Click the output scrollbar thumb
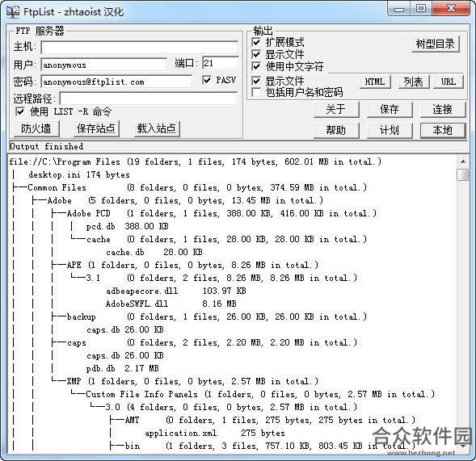476x461 pixels. (x=463, y=174)
